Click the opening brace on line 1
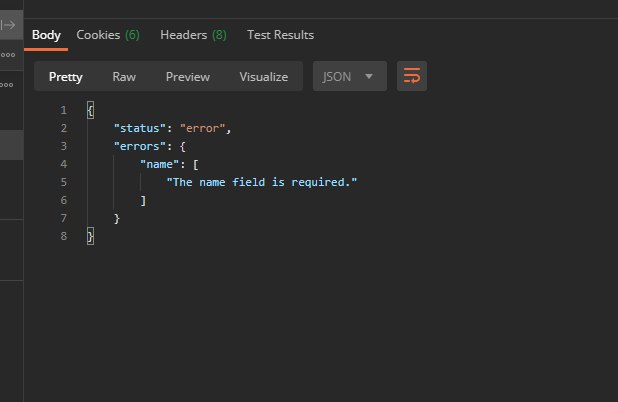The image size is (618, 402). coord(90,110)
